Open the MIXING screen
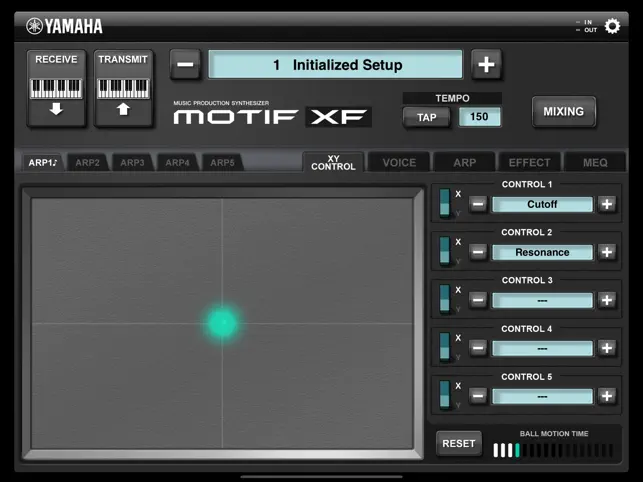Viewport: 643px width, 482px height. (x=563, y=112)
